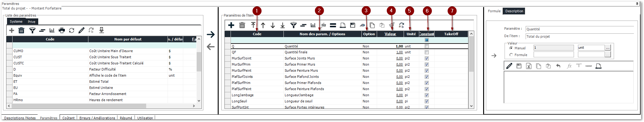
Task: Open the Description tab
Action: [514, 11]
